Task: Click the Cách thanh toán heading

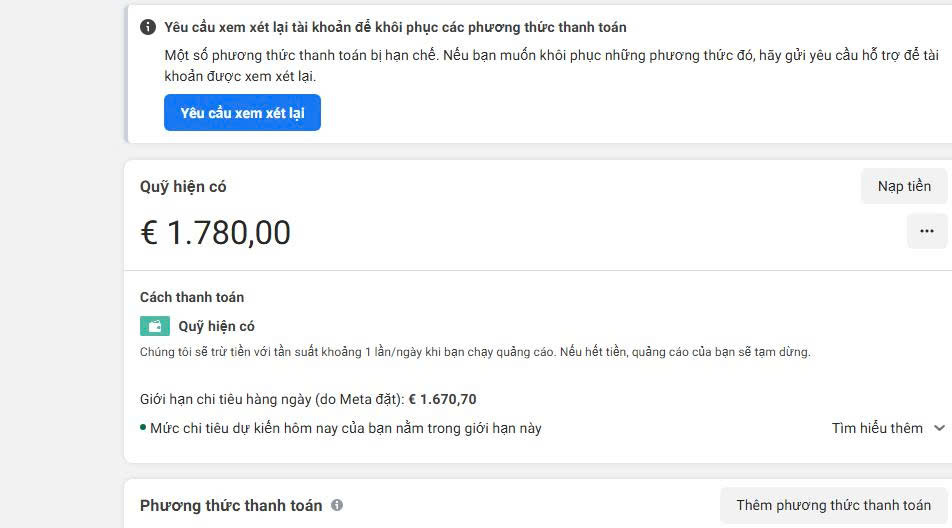Action: click(192, 297)
